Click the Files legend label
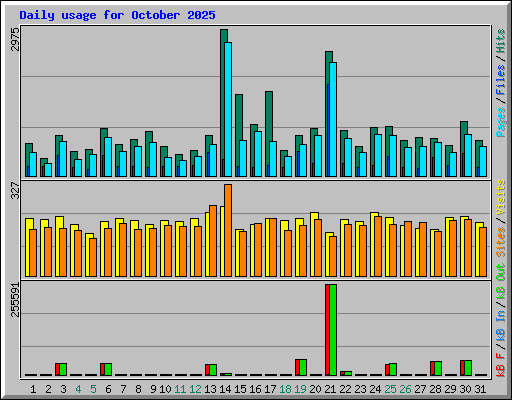Viewport: 512px width, 400px height. pyautogui.click(x=501, y=80)
